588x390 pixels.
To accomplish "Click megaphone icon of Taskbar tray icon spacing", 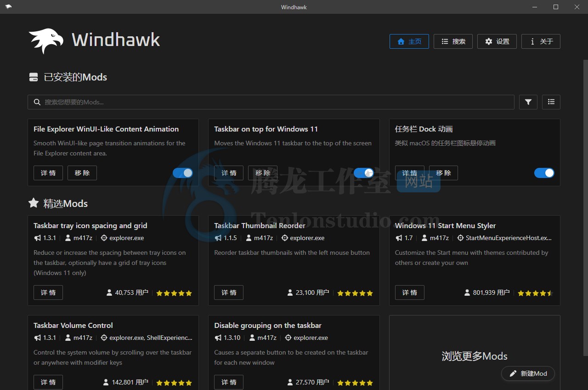I will (37, 238).
